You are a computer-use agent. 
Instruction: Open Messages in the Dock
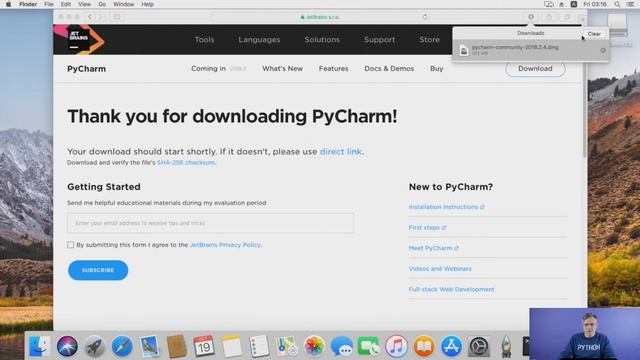click(x=342, y=346)
